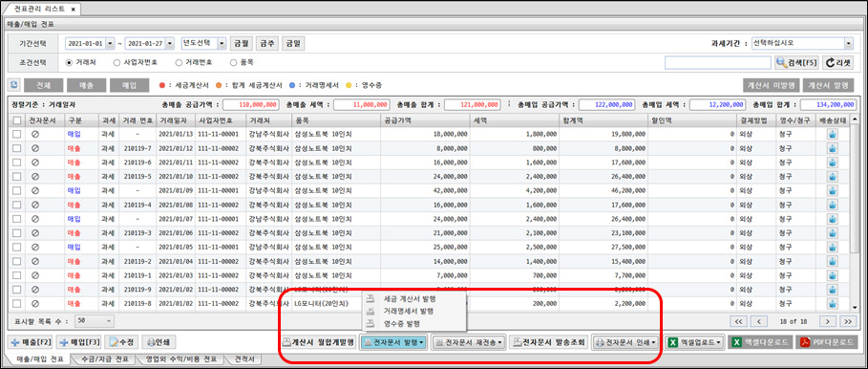
Task: Click the 수정 edit button
Action: [x=122, y=342]
